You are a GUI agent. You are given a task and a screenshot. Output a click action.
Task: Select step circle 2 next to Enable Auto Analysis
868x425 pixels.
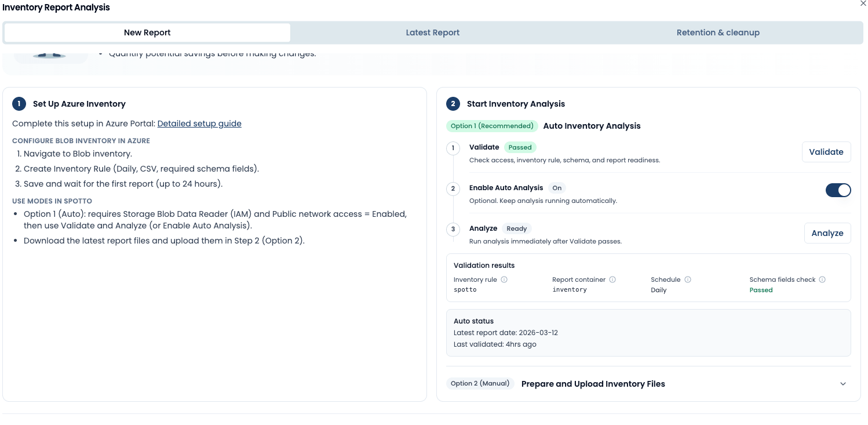[x=453, y=188]
